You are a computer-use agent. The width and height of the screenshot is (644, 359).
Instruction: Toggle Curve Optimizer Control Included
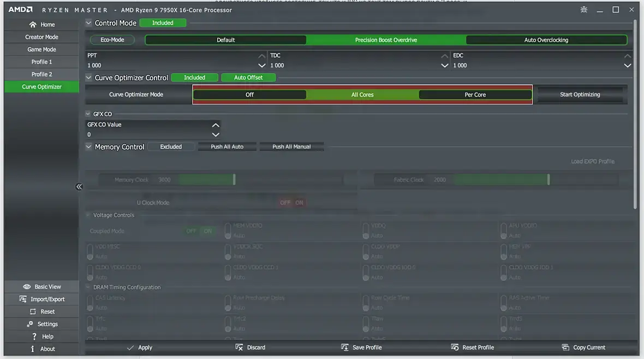194,77
